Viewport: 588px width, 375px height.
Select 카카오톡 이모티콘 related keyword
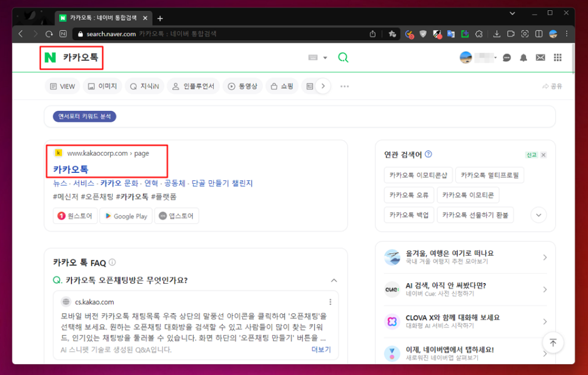[468, 195]
